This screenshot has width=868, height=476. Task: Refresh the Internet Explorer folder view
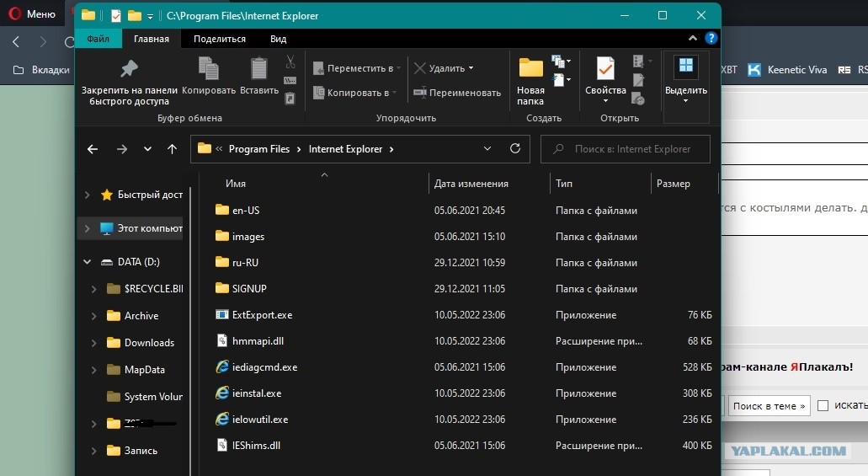click(514, 148)
